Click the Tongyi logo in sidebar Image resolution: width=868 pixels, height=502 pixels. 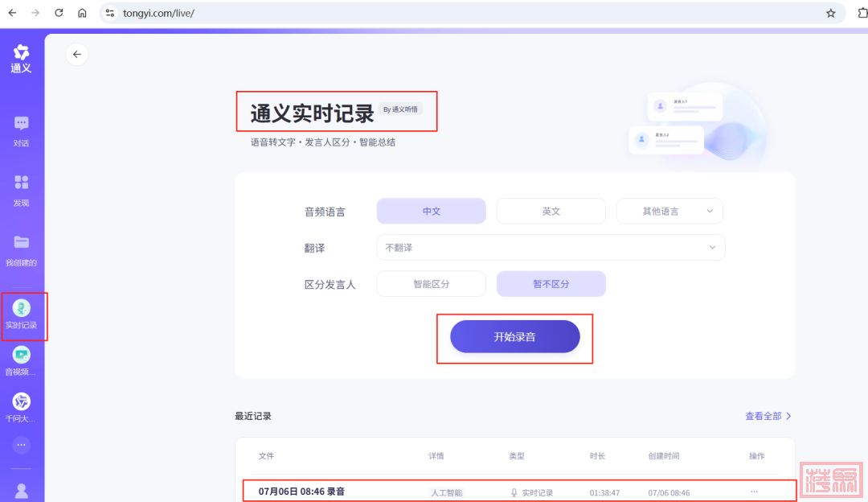[22, 58]
